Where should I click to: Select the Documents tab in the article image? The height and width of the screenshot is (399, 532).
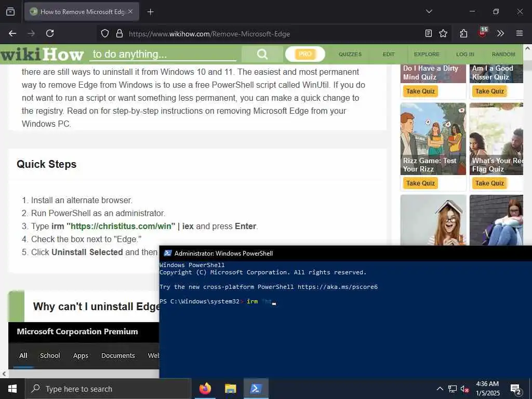[118, 355]
